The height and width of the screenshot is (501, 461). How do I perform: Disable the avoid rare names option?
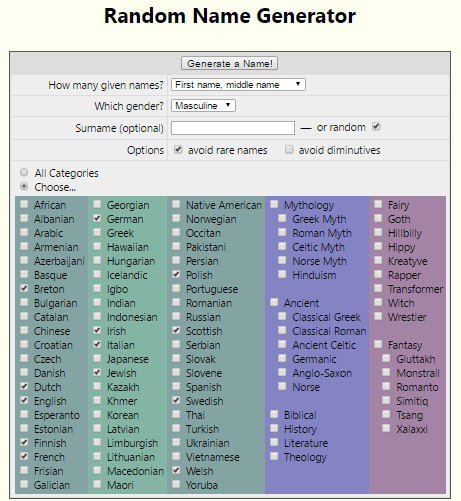pos(178,150)
